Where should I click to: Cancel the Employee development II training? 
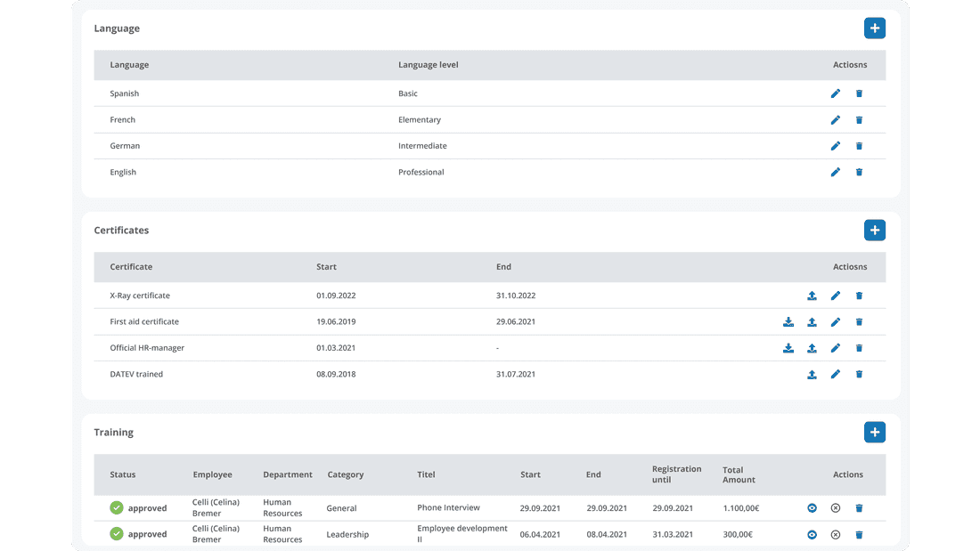click(x=836, y=534)
